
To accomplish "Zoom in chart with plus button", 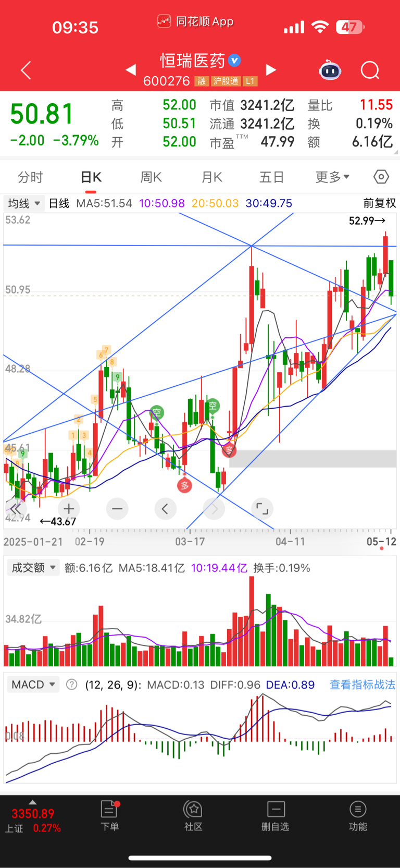I will [69, 509].
